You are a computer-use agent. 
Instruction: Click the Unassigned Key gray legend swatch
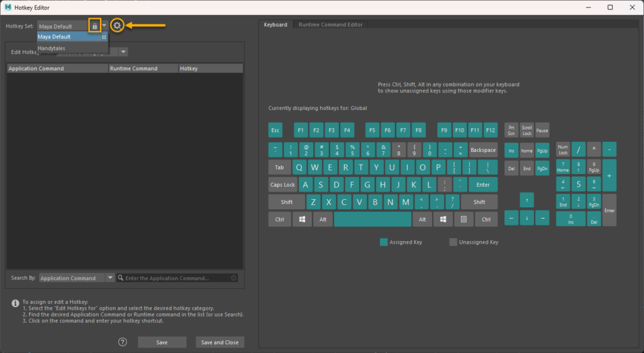[453, 242]
